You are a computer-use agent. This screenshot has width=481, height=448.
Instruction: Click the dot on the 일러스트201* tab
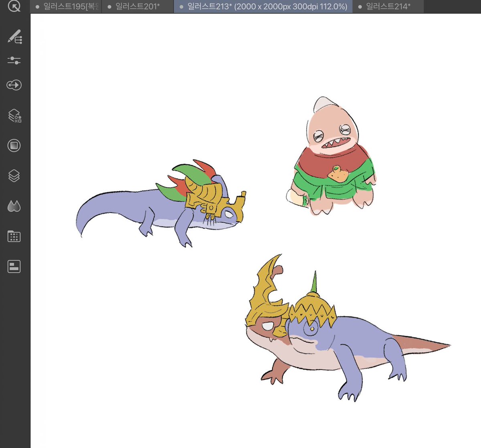[109, 7]
